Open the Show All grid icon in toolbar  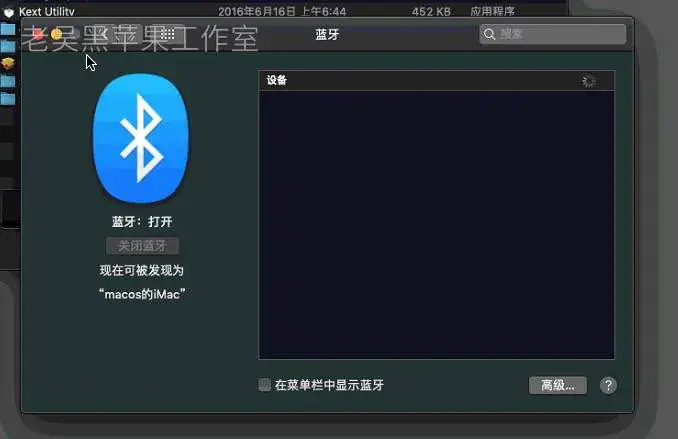[x=167, y=34]
